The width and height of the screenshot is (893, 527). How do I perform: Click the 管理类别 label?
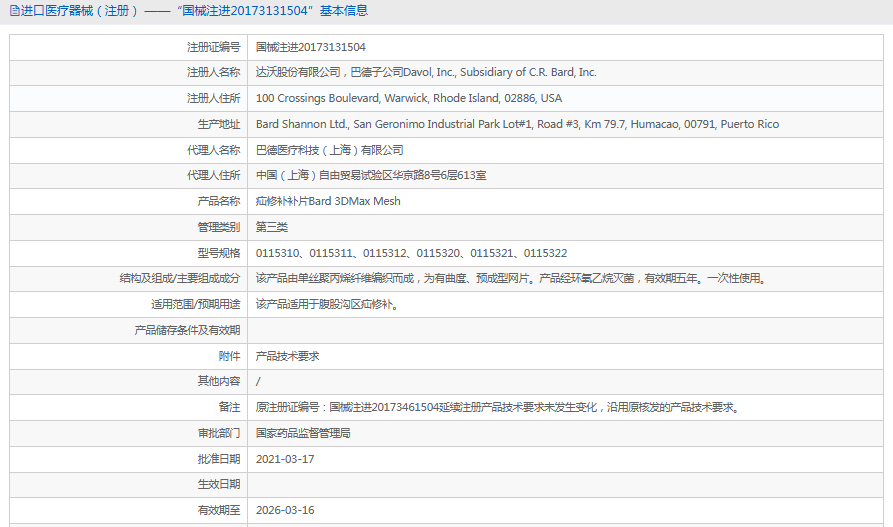(219, 227)
